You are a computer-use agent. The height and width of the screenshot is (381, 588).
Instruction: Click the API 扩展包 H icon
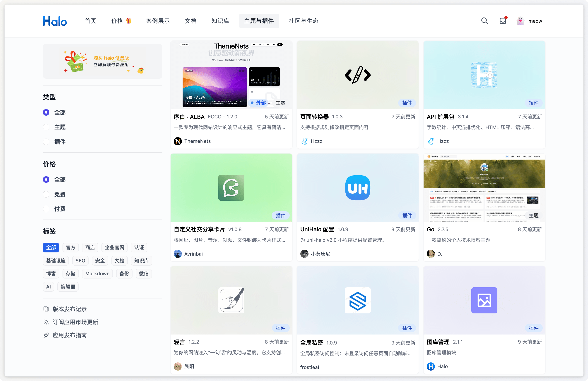(x=484, y=75)
